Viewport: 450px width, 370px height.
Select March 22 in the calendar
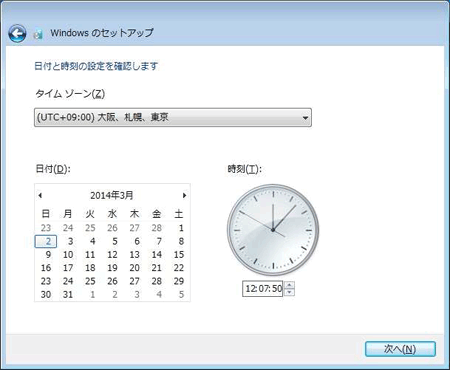pos(179,268)
